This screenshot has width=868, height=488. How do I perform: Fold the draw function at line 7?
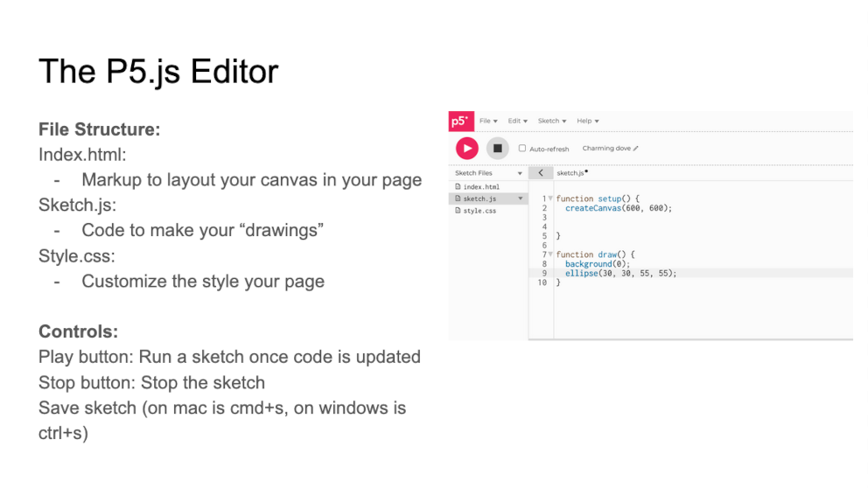[x=550, y=254]
